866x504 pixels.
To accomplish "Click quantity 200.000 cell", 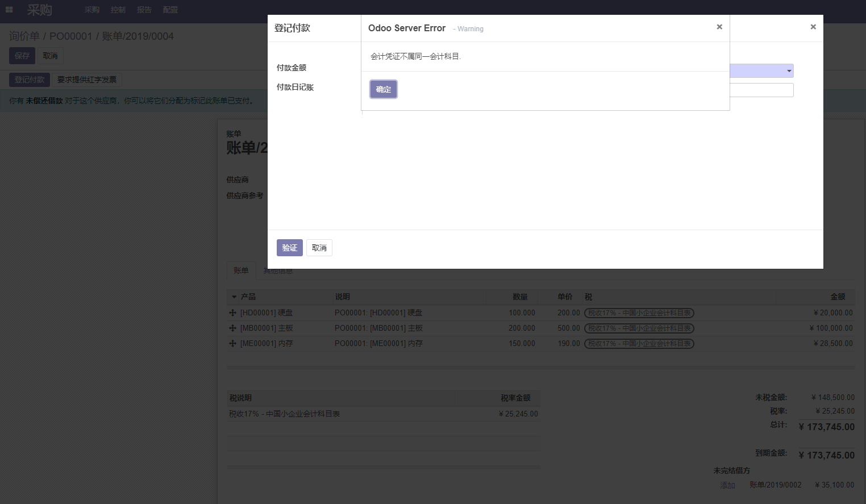I will tap(522, 328).
